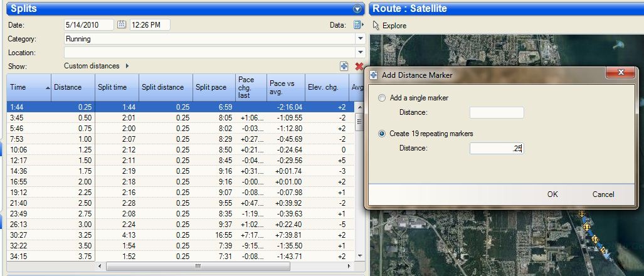Click the single marker Distance field
This screenshot has height=276, width=644.
point(497,112)
